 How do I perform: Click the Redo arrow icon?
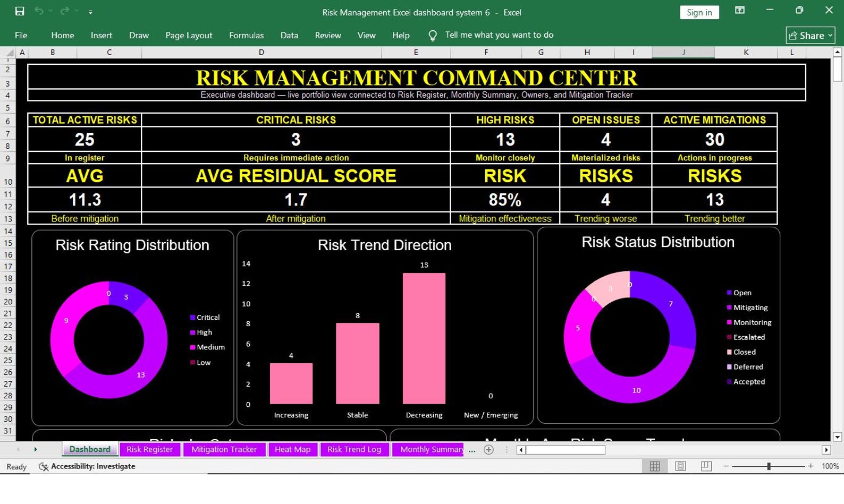click(64, 11)
